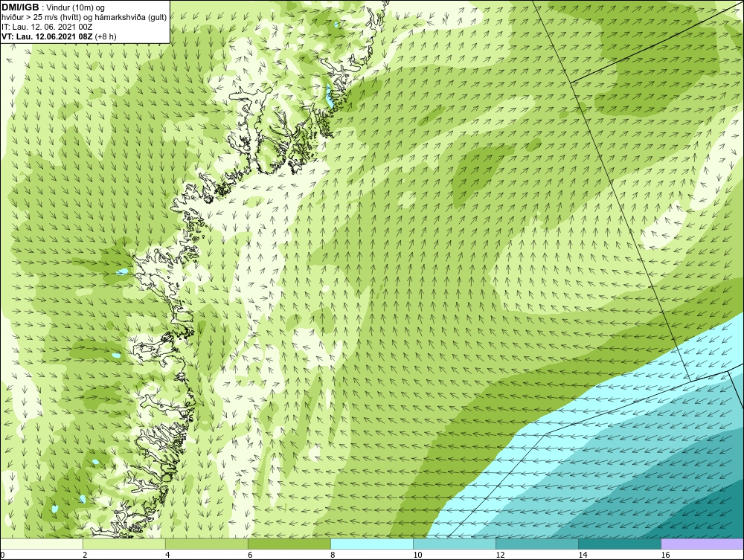Click the 8–10 m/s light cyan legend swatch
This screenshot has width=744, height=560.
coord(372,544)
